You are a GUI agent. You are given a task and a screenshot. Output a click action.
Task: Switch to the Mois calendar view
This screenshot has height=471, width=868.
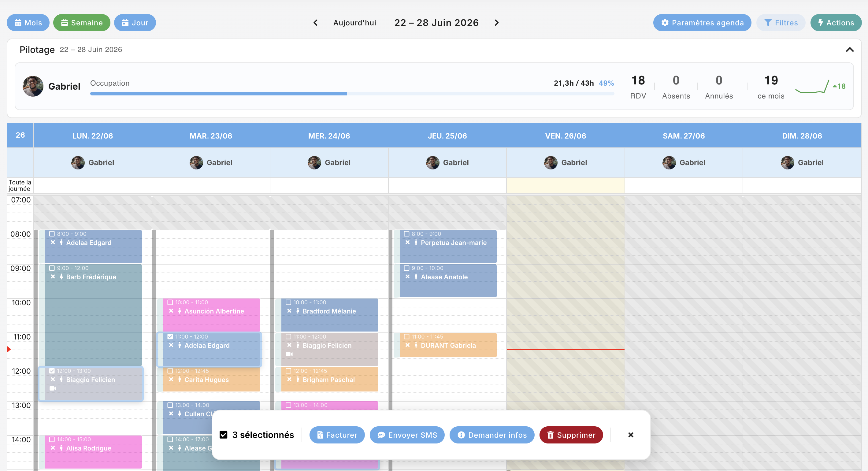pos(28,23)
